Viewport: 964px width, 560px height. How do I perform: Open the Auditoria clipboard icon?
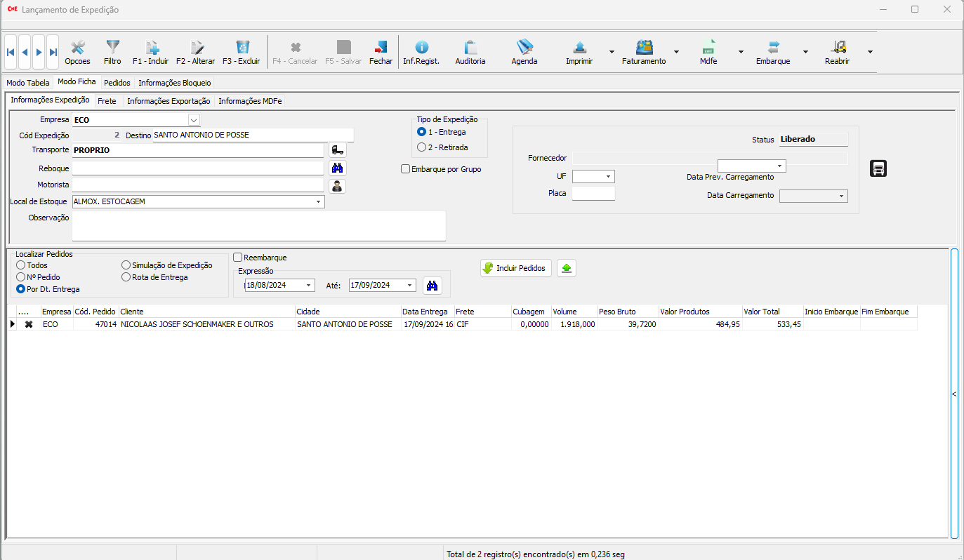470,52
